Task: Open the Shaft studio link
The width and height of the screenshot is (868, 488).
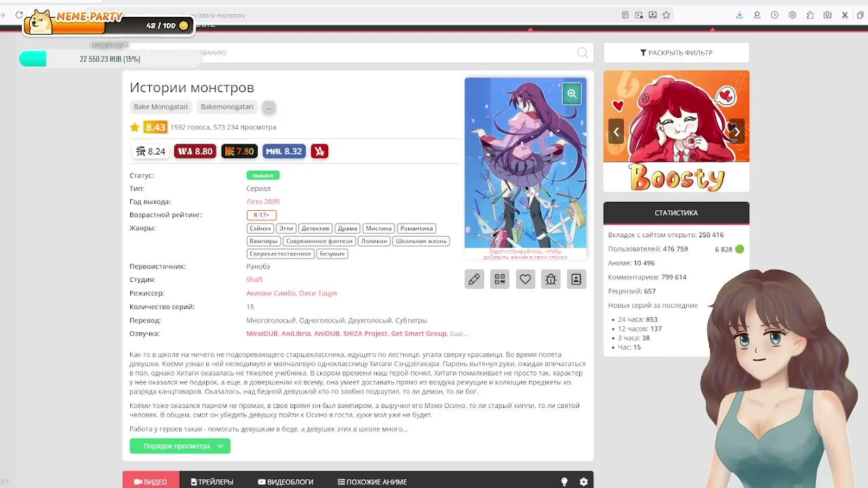Action: (254, 279)
